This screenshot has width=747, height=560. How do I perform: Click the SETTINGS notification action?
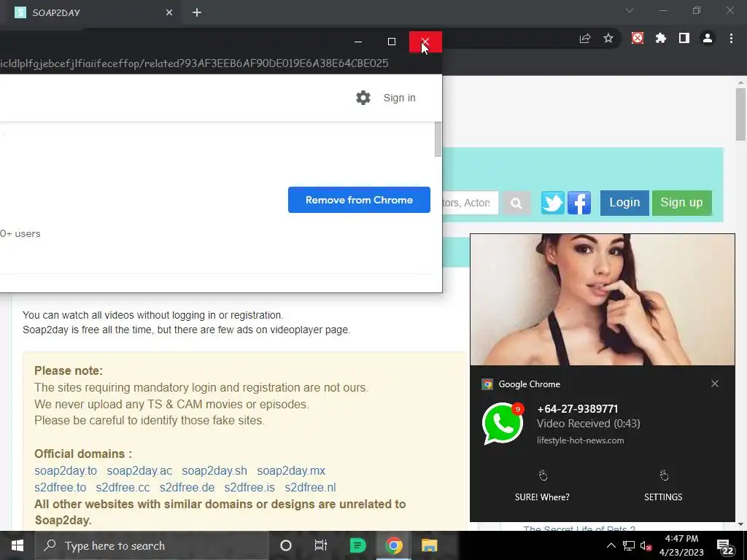coord(663,486)
